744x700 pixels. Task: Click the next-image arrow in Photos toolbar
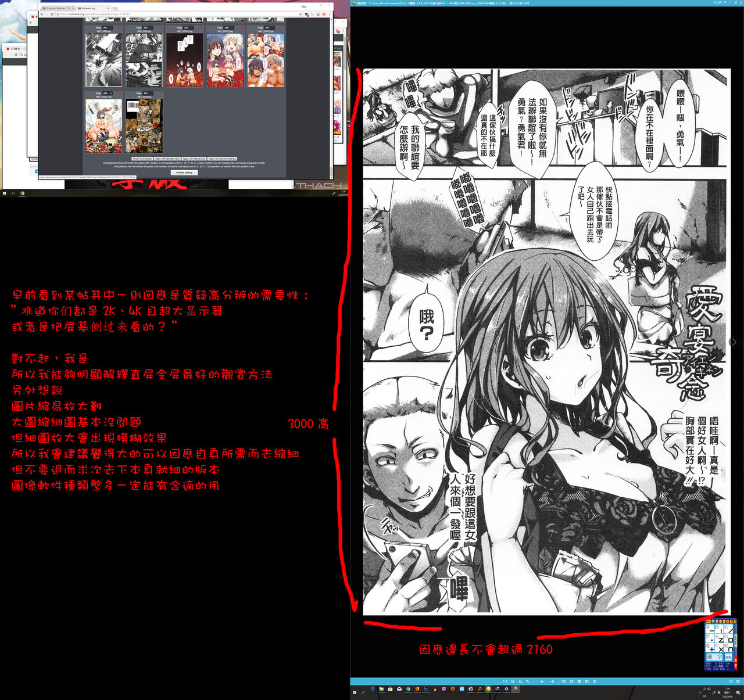point(552,681)
